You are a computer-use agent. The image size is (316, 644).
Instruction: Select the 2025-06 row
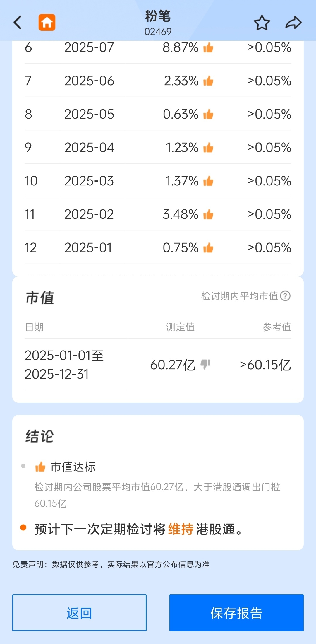coord(158,81)
